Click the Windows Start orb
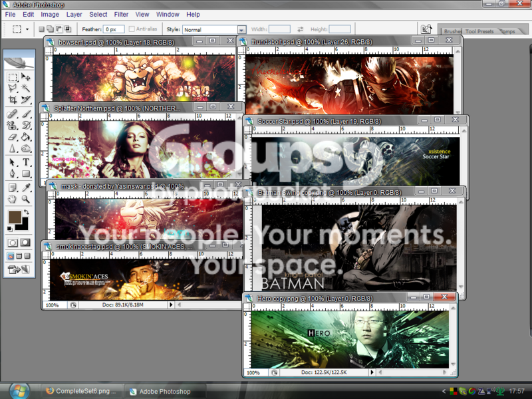The width and height of the screenshot is (532, 399). [19, 390]
